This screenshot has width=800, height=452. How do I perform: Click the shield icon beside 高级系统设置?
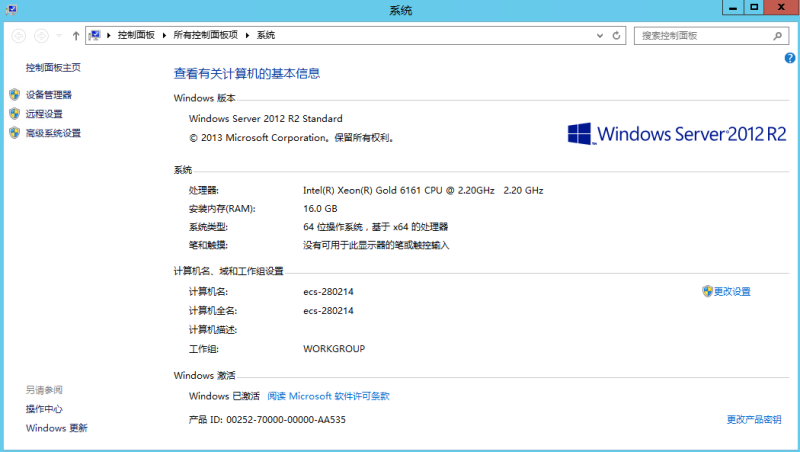[x=14, y=133]
